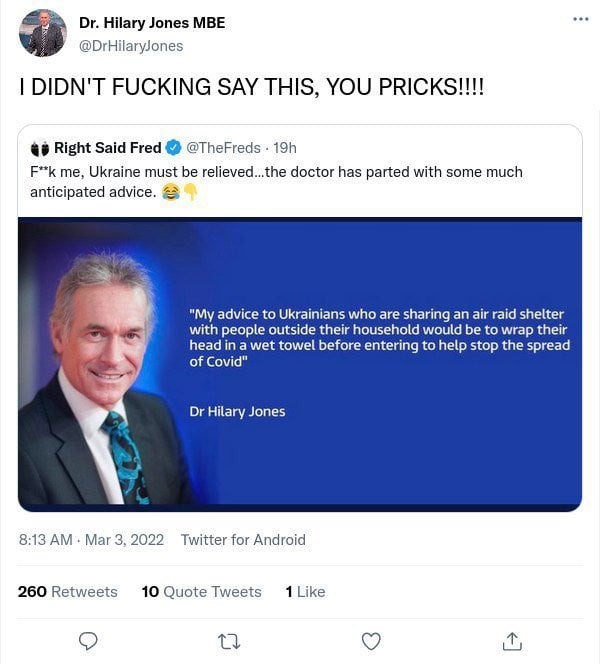Viewport: 606px width, 664px height.
Task: Open the quoted tweet's 19h timestamp
Action: (285, 148)
